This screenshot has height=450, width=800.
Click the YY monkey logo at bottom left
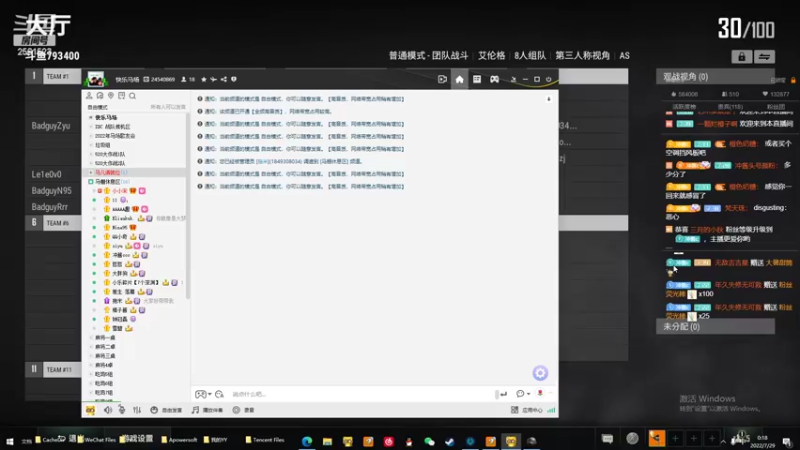pyautogui.click(x=90, y=410)
